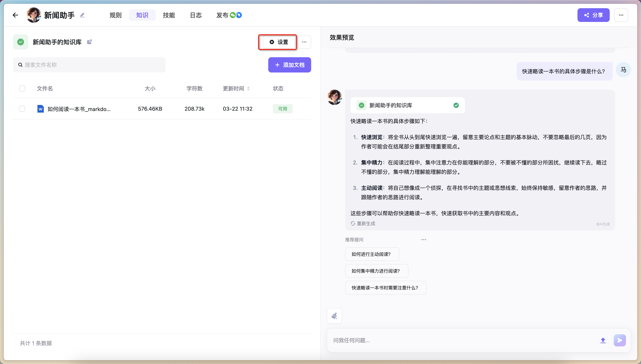This screenshot has width=641, height=364.
Task: Click the 可用 status badge
Action: point(283,109)
